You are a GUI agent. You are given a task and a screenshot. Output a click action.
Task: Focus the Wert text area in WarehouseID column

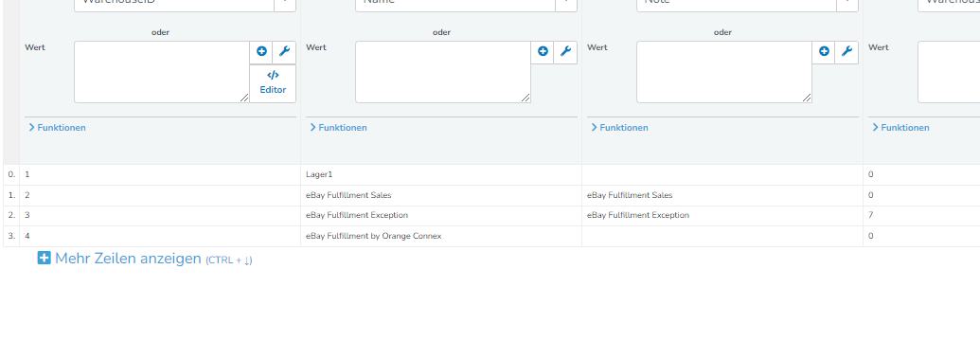(162, 72)
